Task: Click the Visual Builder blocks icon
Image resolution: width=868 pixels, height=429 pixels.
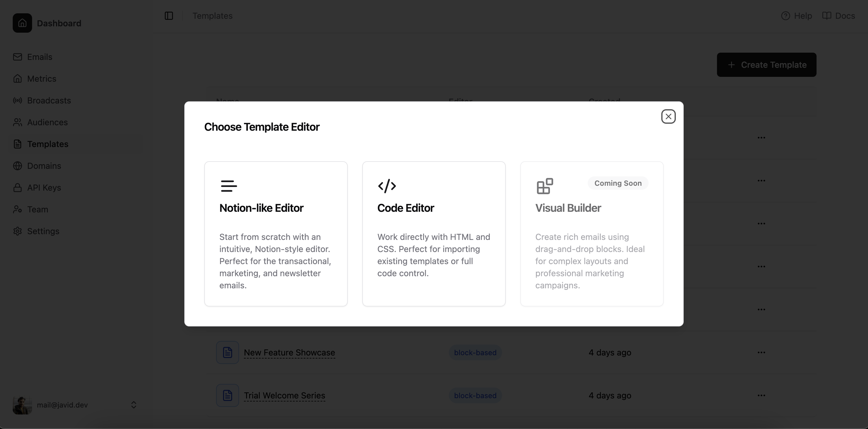Action: 545,186
